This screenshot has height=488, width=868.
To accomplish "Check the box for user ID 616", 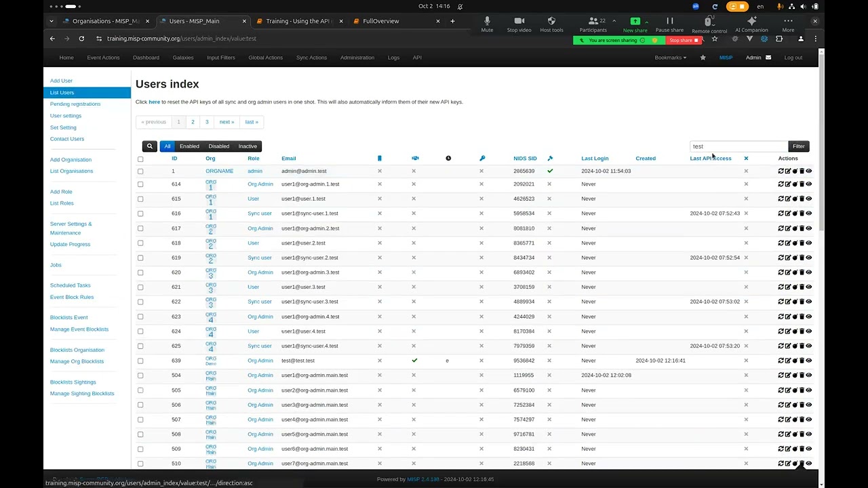I will click(x=140, y=213).
